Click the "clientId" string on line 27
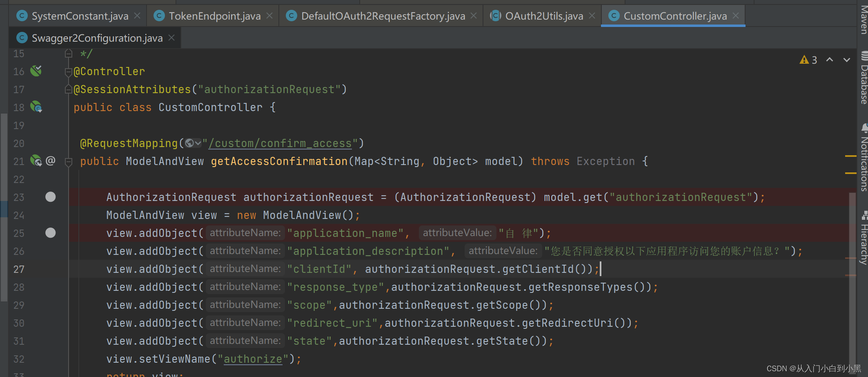 pos(319,269)
